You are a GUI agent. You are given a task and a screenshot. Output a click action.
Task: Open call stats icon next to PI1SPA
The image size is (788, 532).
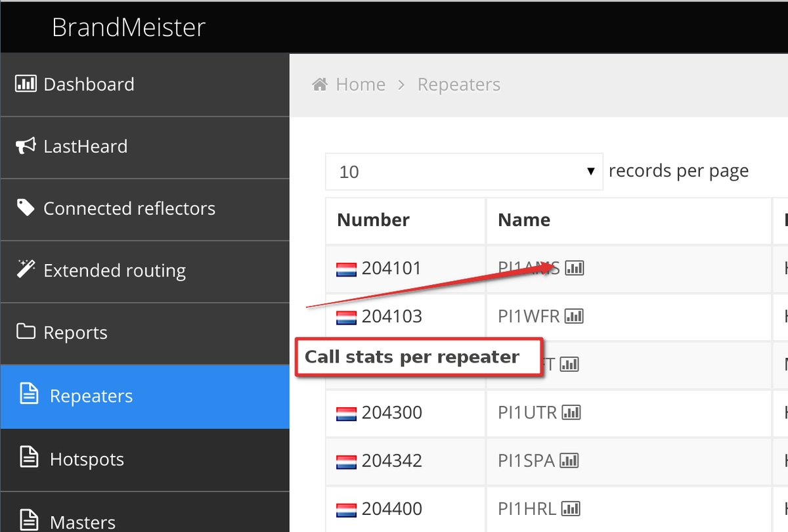(x=569, y=460)
